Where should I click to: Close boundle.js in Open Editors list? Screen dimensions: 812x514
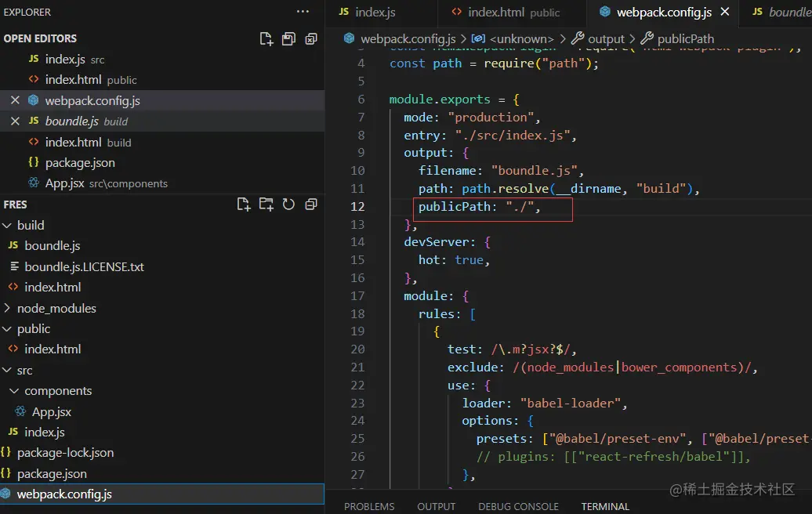tap(15, 121)
